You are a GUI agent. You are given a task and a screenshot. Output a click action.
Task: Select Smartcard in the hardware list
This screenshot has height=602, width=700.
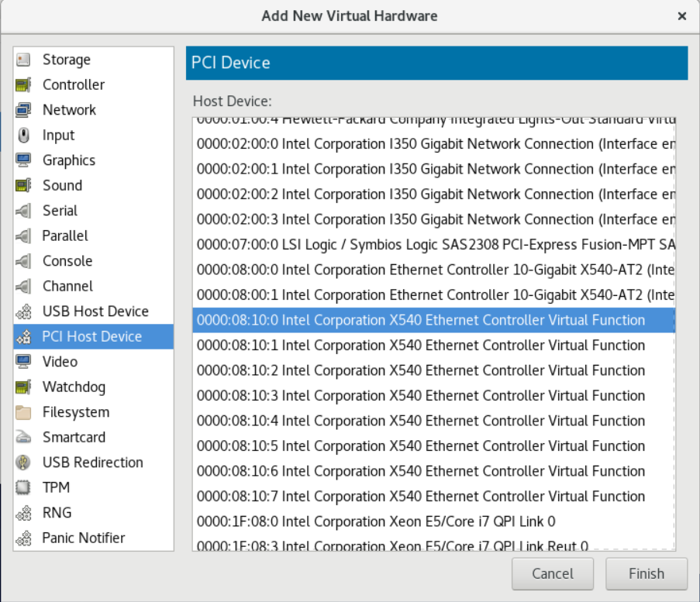coord(93,437)
